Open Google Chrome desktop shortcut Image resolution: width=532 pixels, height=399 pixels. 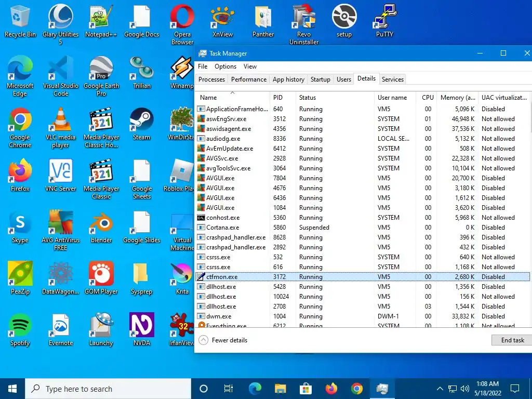click(20, 128)
